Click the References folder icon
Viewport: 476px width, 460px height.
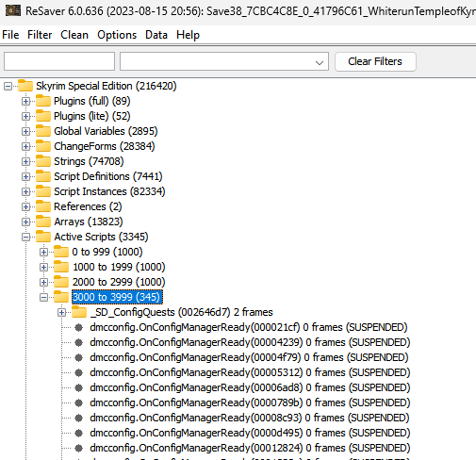tap(43, 206)
